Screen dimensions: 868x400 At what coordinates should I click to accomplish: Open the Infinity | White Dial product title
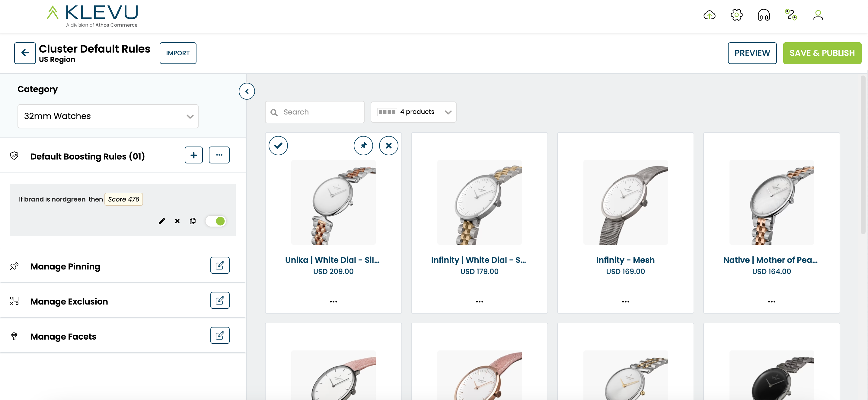click(x=478, y=260)
